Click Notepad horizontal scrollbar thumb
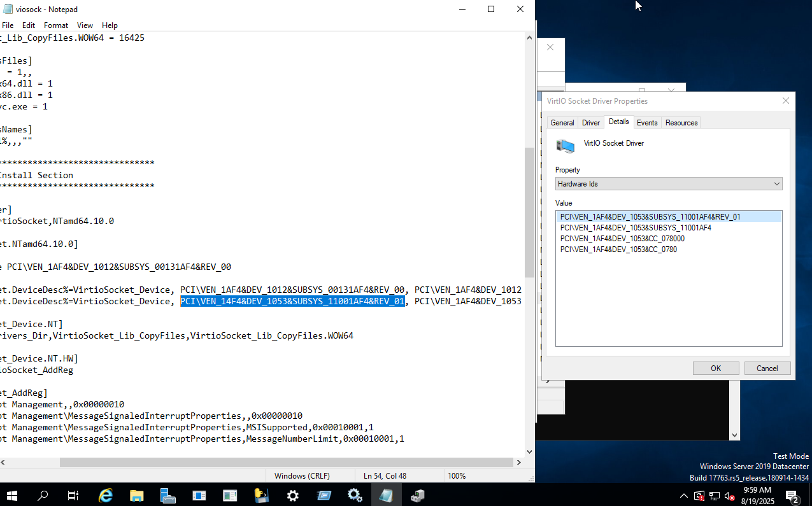Viewport: 812px width, 506px height. click(x=287, y=463)
